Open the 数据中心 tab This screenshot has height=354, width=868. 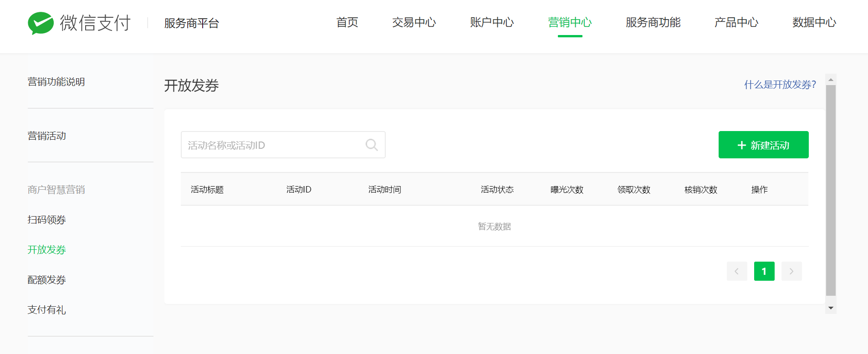pos(814,22)
